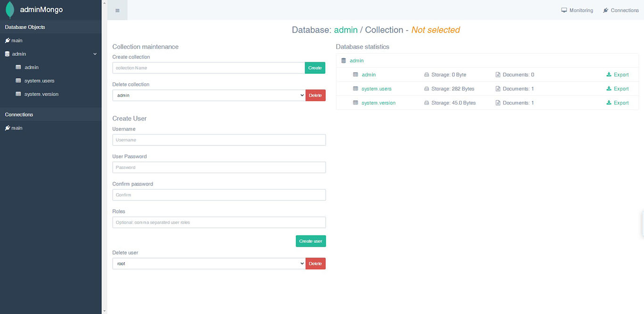Click the database stack icon beside admin in statistics
Screen dimensions: 644x314
coord(344,61)
